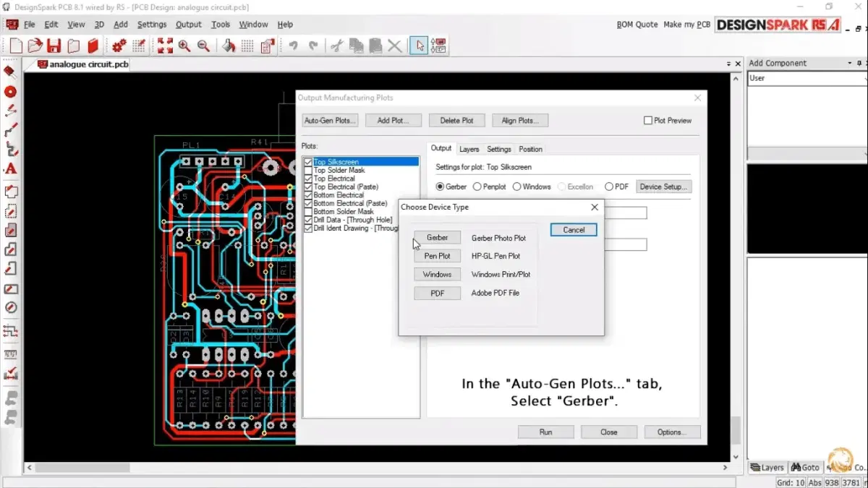This screenshot has width=868, height=488.
Task: Tick the Plot Preview checkbox
Action: click(x=648, y=121)
